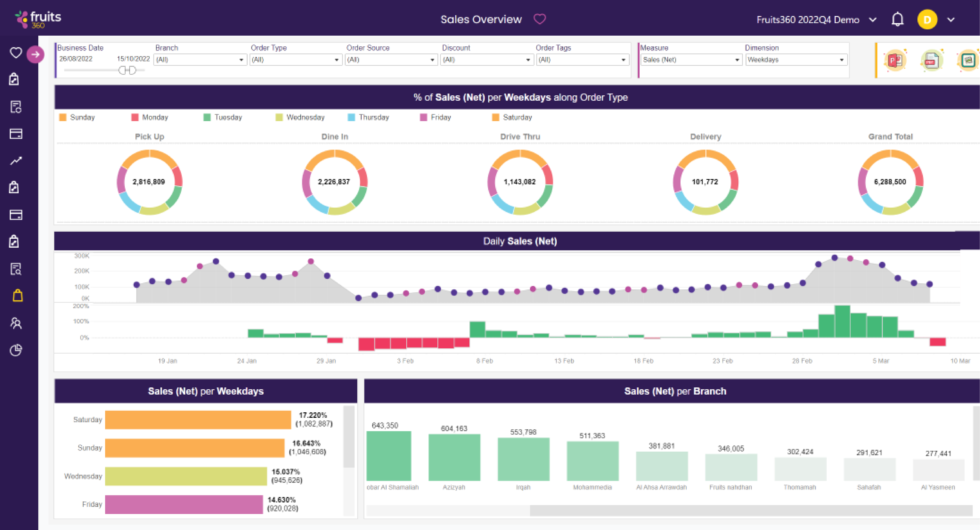Favorite Sales Overview with the header heart
The width and height of the screenshot is (980, 530).
[x=539, y=19]
